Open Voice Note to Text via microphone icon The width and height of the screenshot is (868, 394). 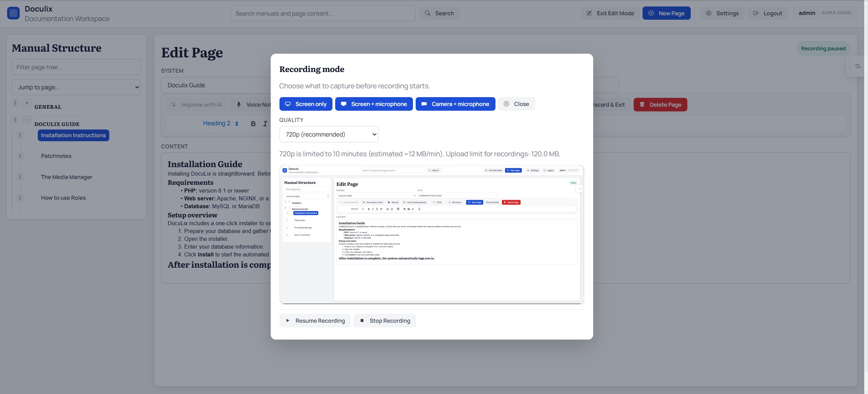(238, 104)
